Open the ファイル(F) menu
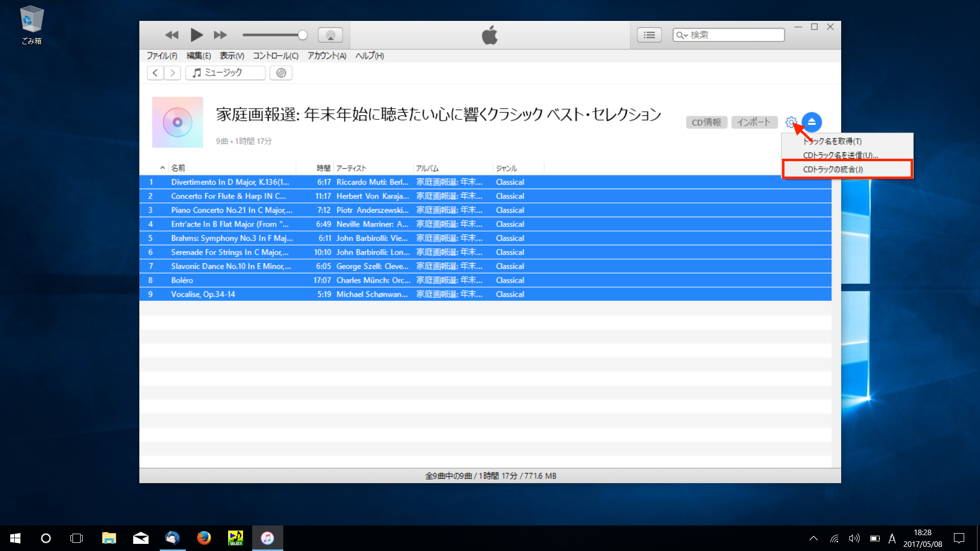This screenshot has height=551, width=980. click(162, 56)
